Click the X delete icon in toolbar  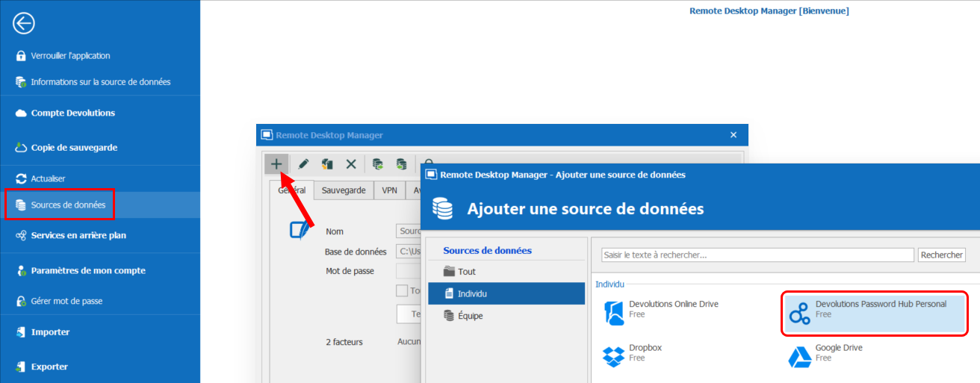click(x=350, y=164)
